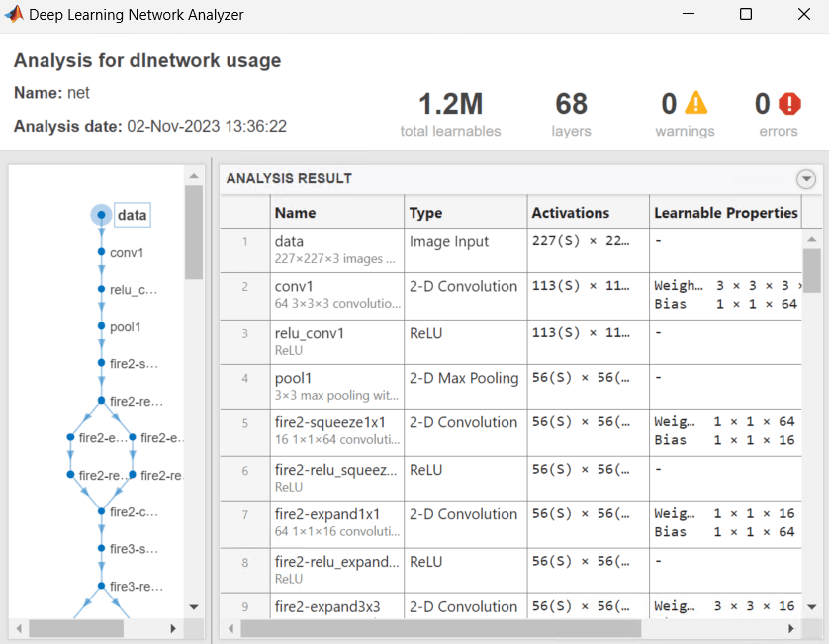Click the graph panel's vertical scroll down arrow
Screen dimensions: 829x644
(x=194, y=607)
